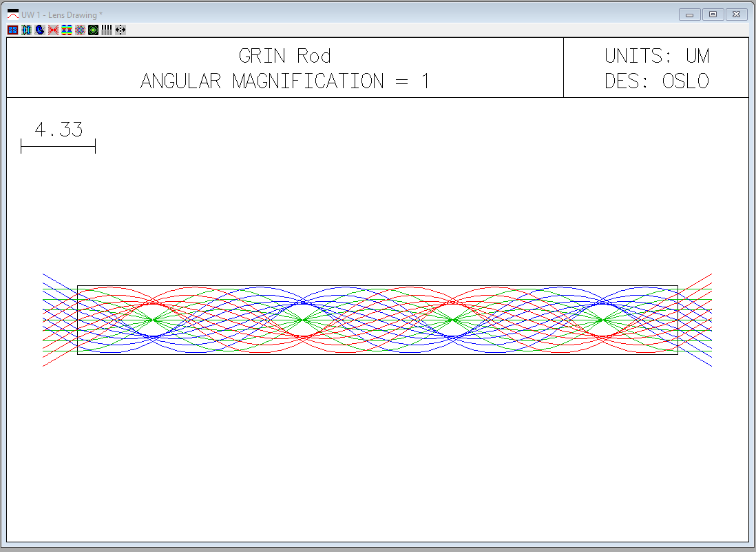The width and height of the screenshot is (756, 552).
Task: Open the 2D lens drawing icon
Action: click(x=27, y=30)
